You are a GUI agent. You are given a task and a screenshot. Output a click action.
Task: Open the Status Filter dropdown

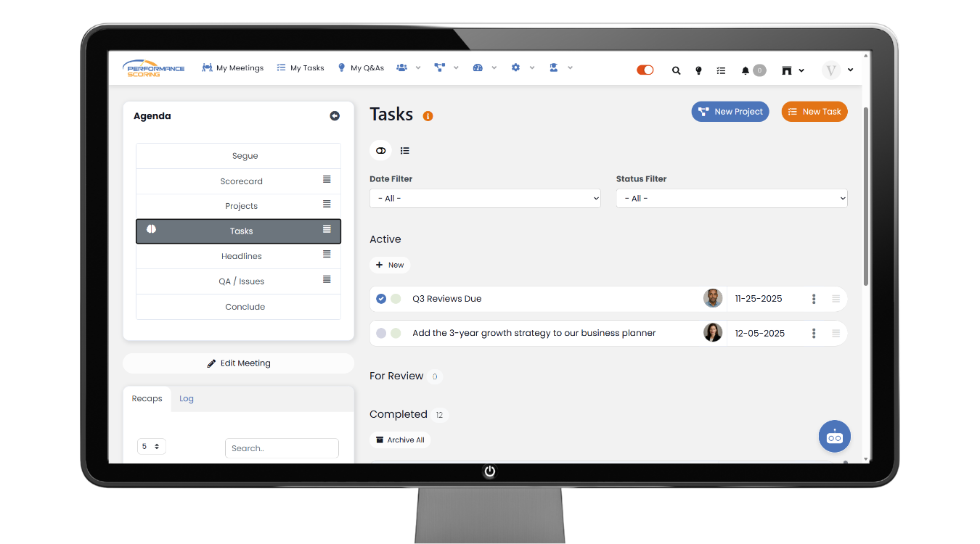pos(731,199)
